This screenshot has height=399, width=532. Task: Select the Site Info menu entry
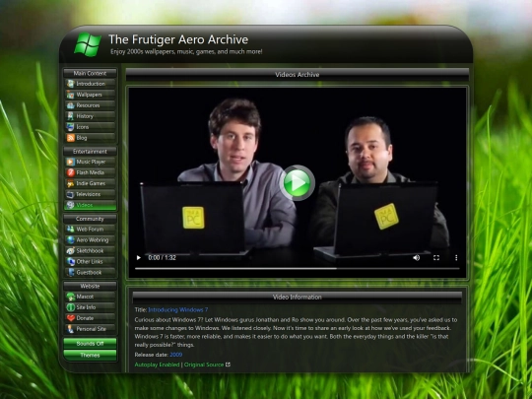[86, 307]
